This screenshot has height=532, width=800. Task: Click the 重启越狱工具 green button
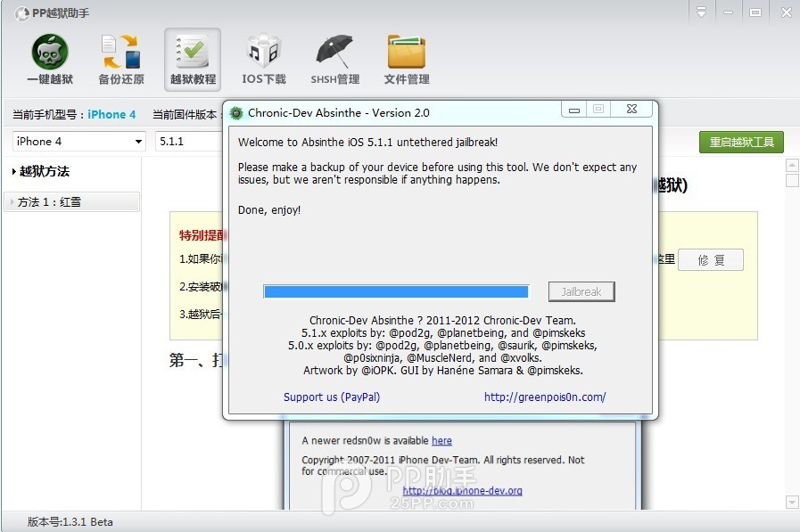point(741,143)
